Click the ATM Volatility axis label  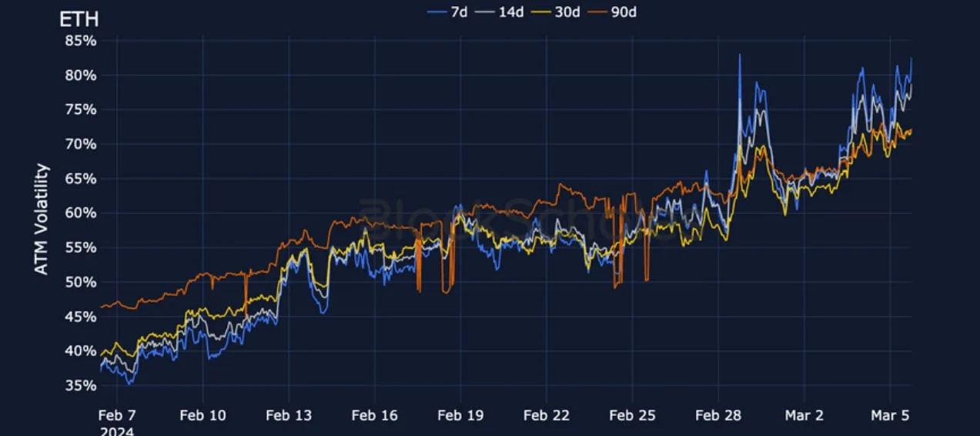click(42, 220)
